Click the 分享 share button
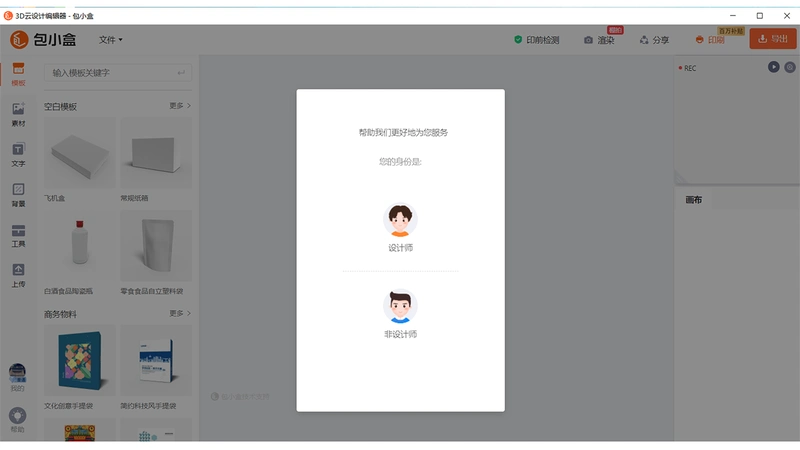 click(x=654, y=40)
